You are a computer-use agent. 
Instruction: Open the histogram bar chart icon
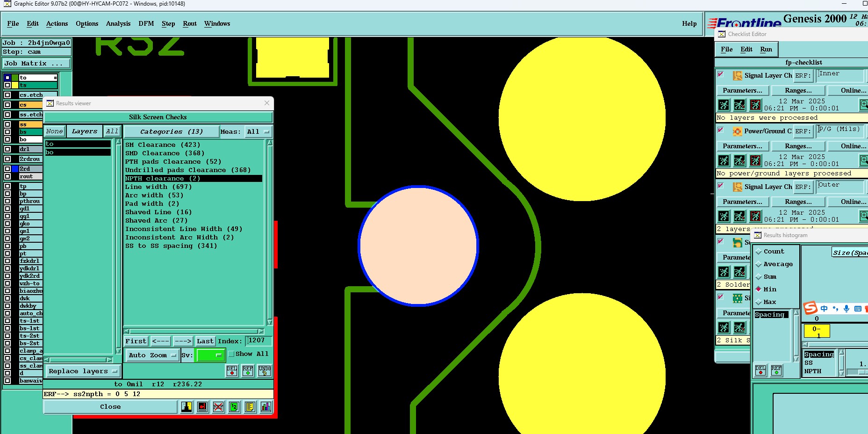coord(266,407)
